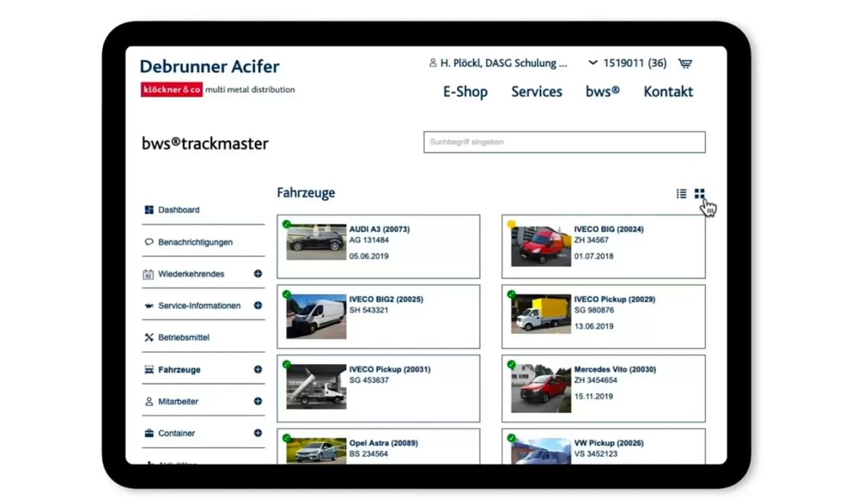
Task: Click the Betriebsmittel tools icon
Action: click(x=149, y=338)
